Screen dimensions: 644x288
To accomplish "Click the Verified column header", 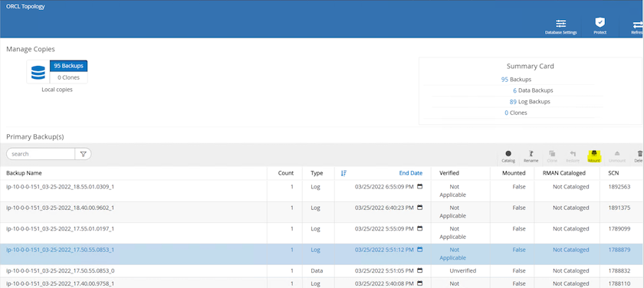I will [x=449, y=173].
